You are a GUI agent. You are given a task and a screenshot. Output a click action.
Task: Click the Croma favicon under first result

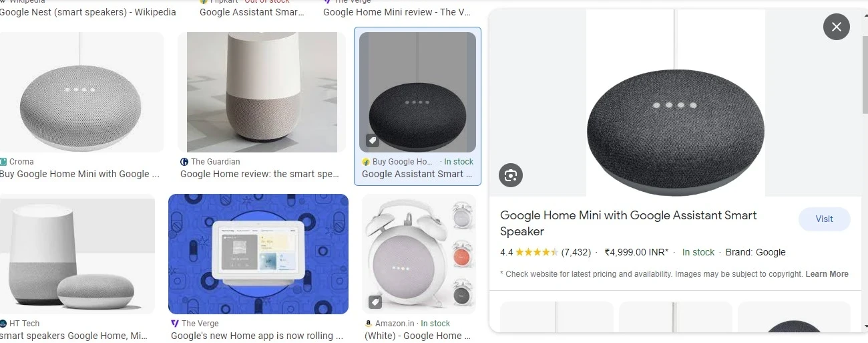(3, 162)
